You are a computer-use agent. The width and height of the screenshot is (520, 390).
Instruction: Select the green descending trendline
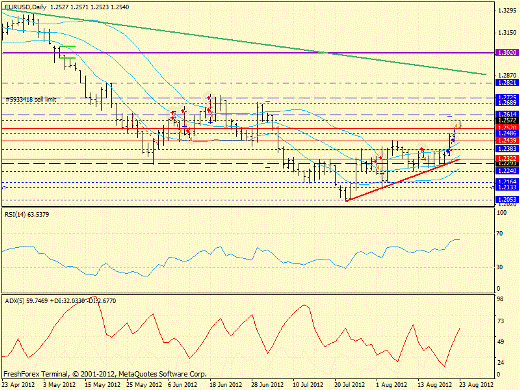(243, 41)
